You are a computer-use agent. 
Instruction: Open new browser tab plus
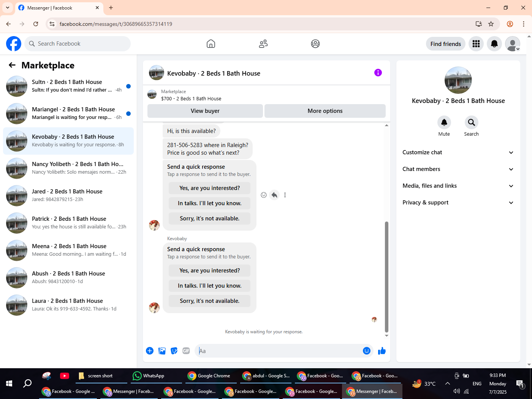[x=111, y=8]
